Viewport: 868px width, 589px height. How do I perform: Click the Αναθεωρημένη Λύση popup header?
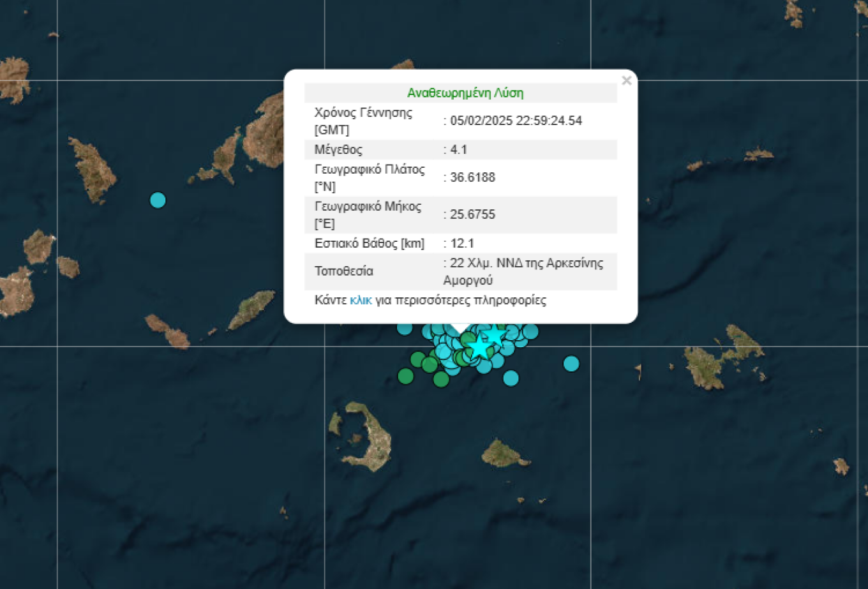point(465,93)
